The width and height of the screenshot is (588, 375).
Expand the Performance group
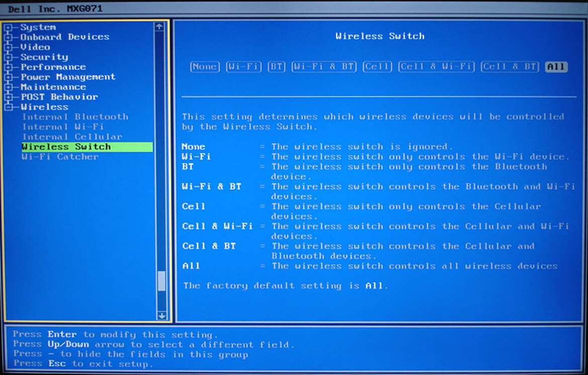click(x=8, y=67)
